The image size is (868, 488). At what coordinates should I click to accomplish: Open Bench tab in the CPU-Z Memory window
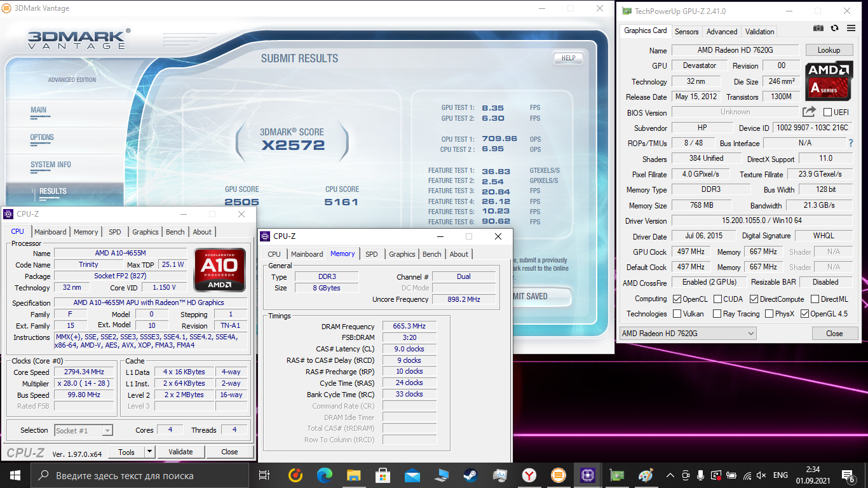point(431,254)
